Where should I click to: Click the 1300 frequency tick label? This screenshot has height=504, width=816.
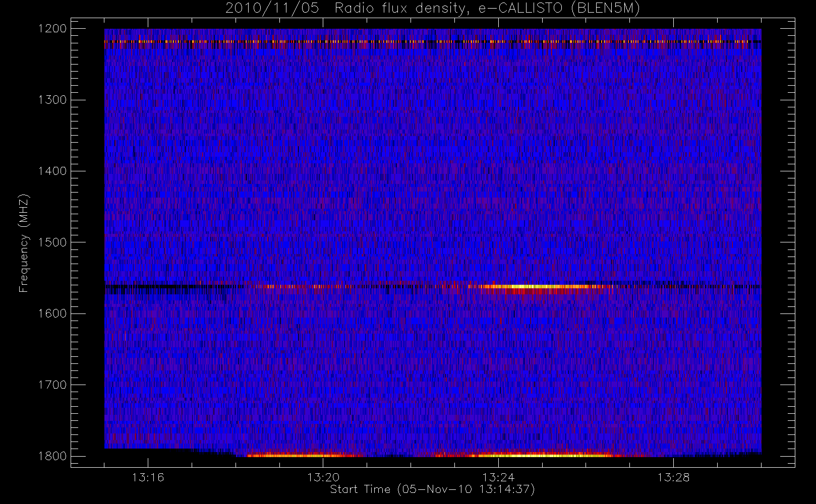point(52,100)
